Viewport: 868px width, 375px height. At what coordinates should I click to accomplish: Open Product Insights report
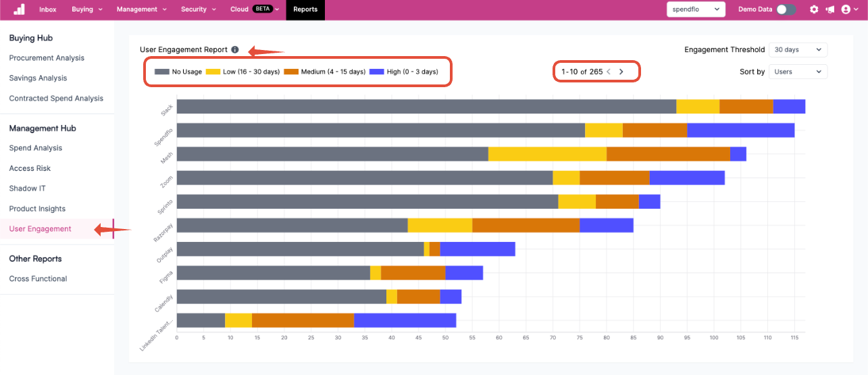point(37,209)
